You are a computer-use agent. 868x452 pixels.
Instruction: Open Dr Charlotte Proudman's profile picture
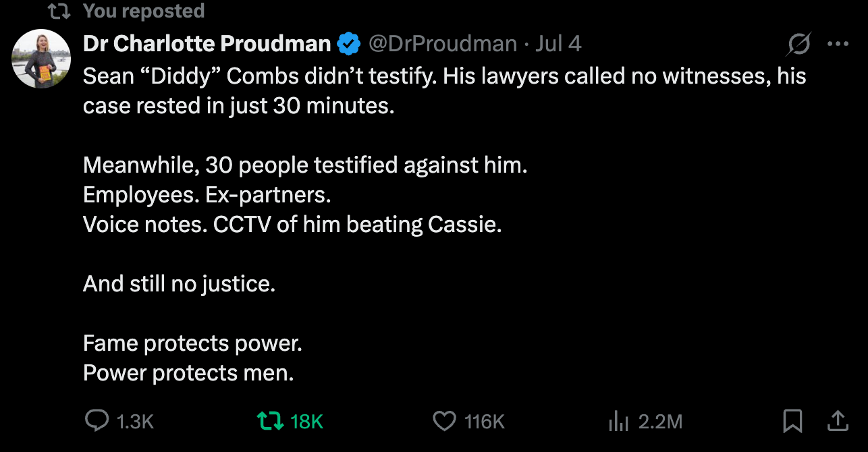41,59
